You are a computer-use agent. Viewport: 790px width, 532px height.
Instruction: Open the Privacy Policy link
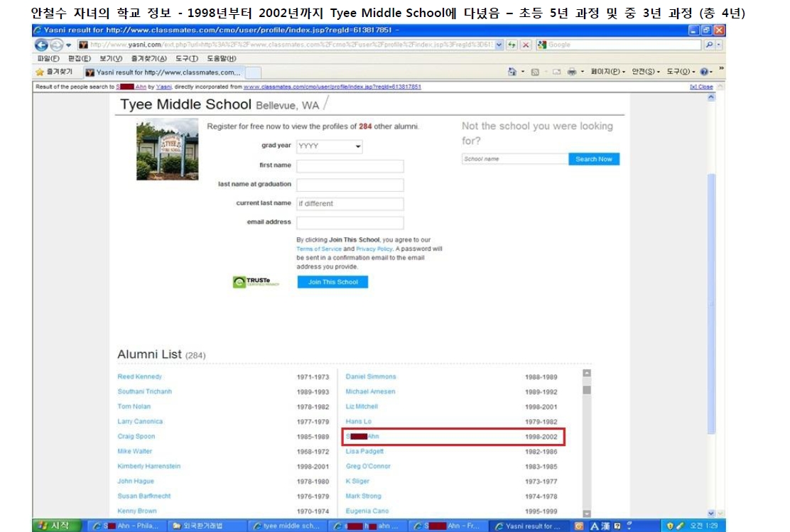coord(374,249)
